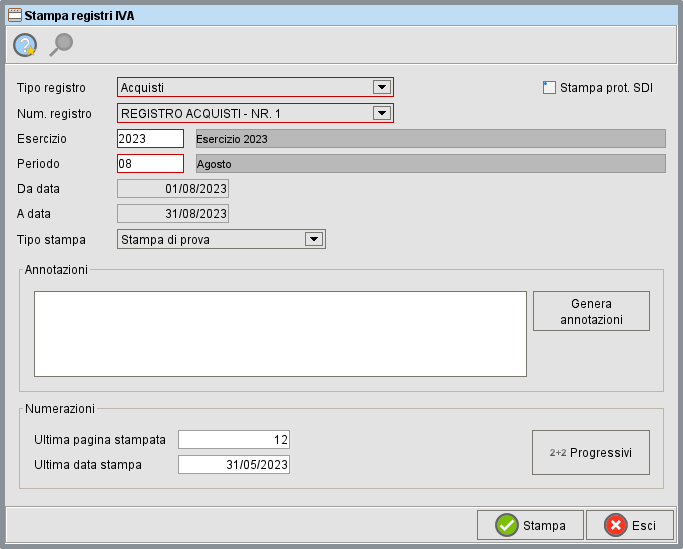Click the gray Esercizio 2023 description field
This screenshot has width=683, height=549.
click(x=431, y=139)
